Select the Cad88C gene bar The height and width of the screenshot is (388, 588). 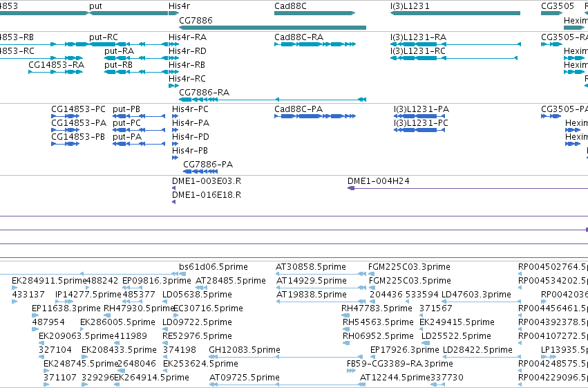(x=314, y=13)
